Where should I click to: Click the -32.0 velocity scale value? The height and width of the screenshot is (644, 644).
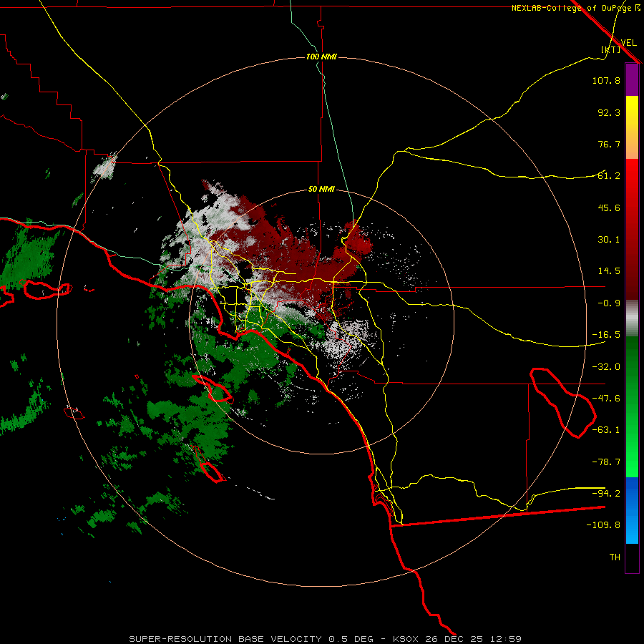pyautogui.click(x=606, y=367)
